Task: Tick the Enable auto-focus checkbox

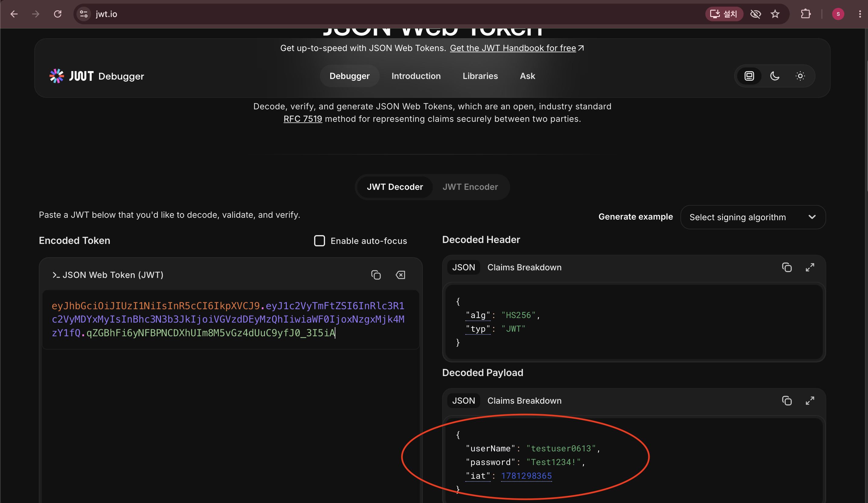Action: 320,241
